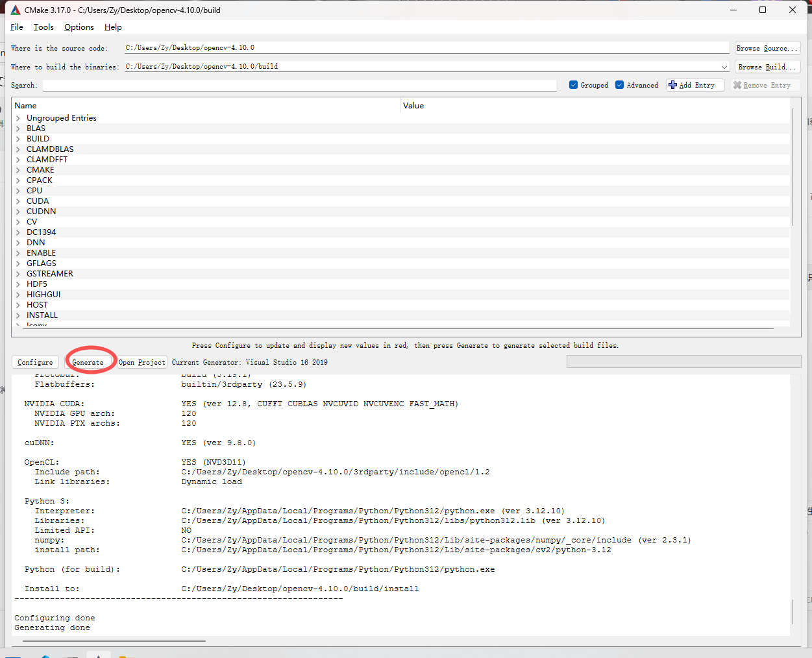Expand the CPU group

point(18,191)
